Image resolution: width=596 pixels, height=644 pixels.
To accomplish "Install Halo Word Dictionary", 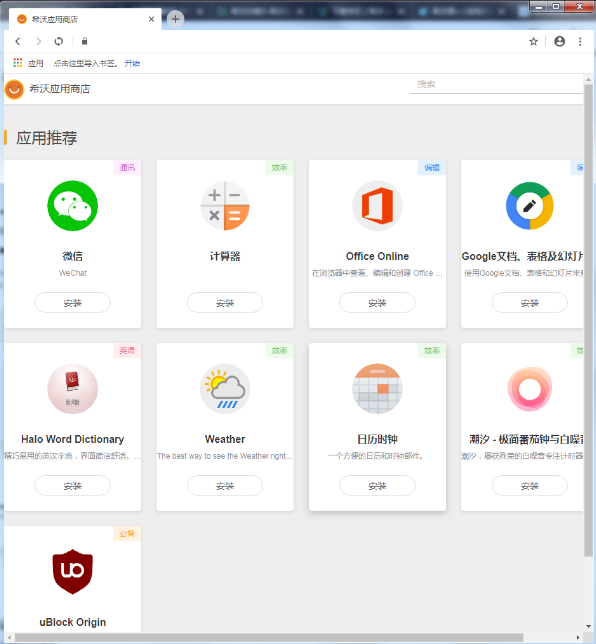I will (73, 485).
